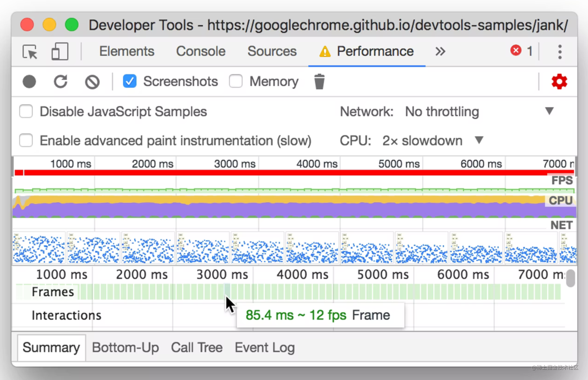This screenshot has height=380, width=588.
Task: Open the three-dot DevTools menu
Action: coord(559,52)
